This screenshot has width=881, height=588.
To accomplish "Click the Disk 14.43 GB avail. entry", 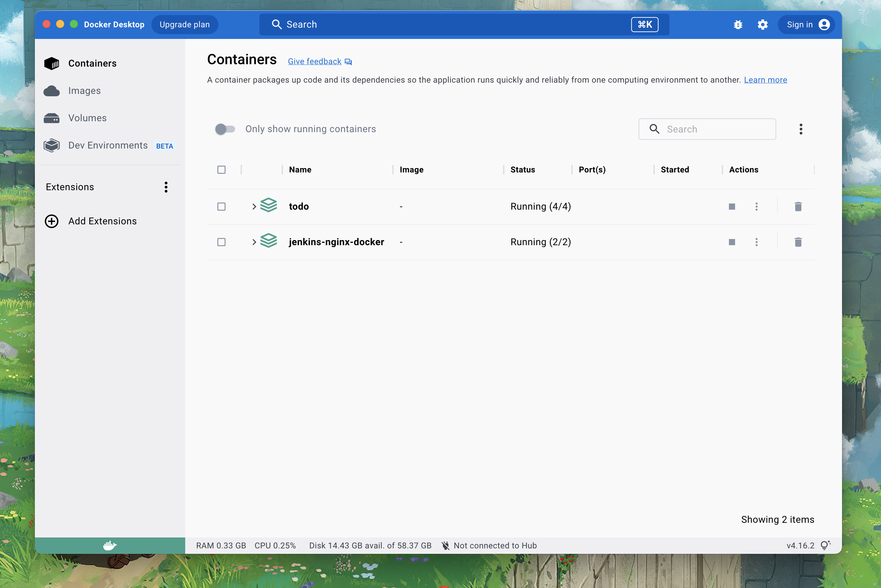I will point(370,546).
